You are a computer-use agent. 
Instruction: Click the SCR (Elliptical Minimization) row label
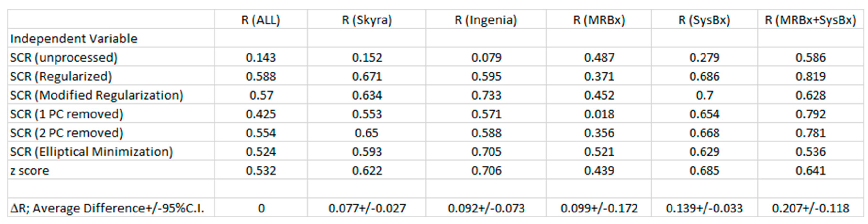[x=91, y=152]
